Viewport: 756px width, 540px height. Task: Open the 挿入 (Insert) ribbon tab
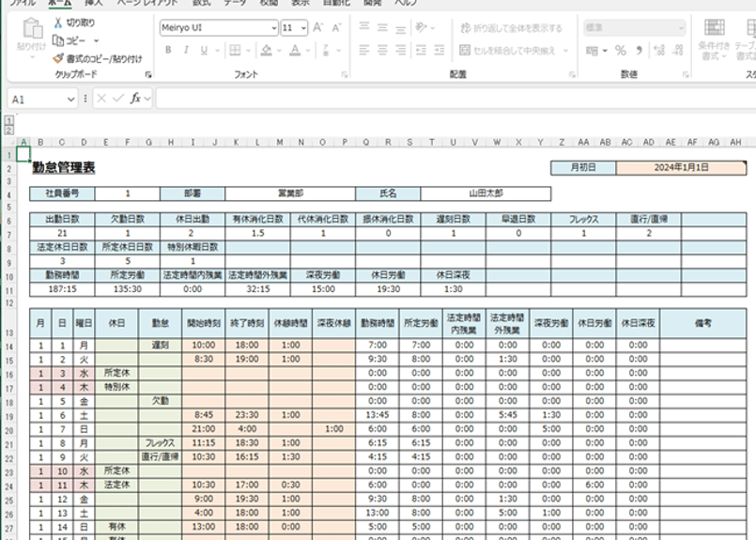point(94,3)
